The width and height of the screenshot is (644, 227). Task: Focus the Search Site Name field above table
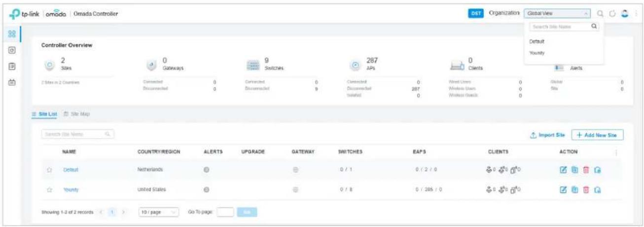[x=78, y=134]
